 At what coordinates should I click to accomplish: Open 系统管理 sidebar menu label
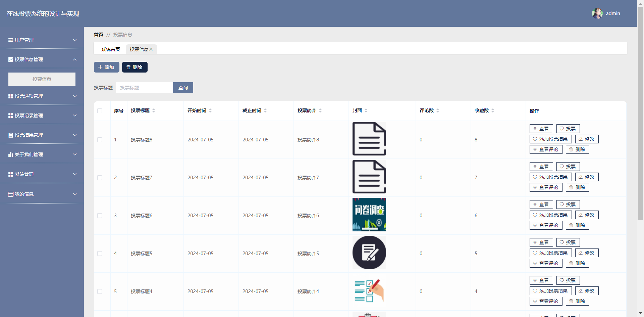coord(24,174)
